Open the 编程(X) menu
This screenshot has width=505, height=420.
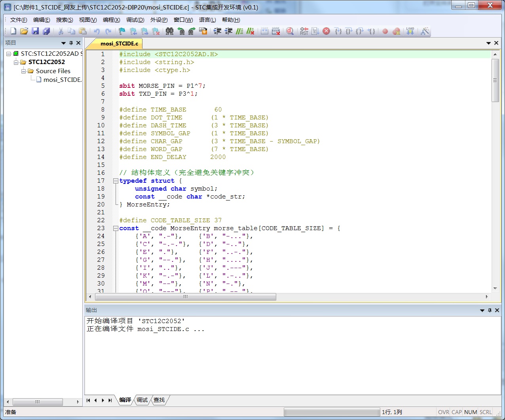tap(111, 20)
